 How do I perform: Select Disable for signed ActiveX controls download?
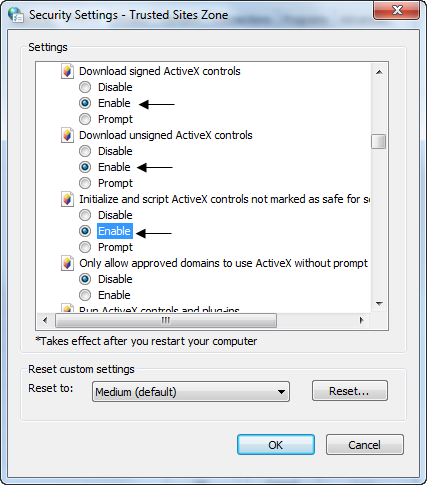tap(85, 87)
